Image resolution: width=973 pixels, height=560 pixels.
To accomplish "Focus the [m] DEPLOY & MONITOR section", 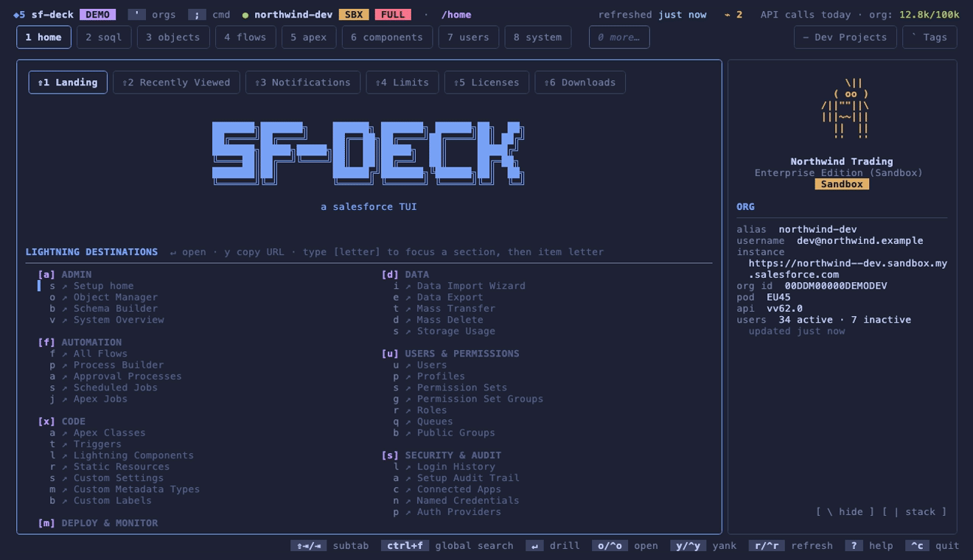I will [98, 523].
